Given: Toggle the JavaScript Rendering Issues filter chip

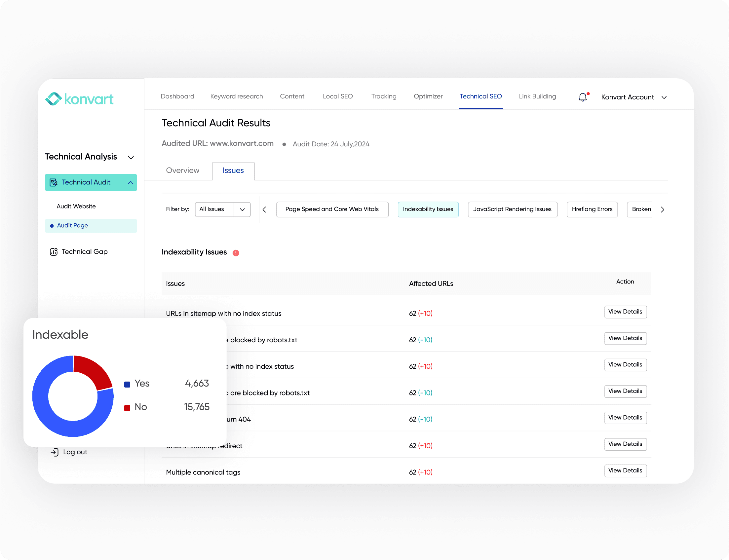Looking at the screenshot, I should pos(512,209).
